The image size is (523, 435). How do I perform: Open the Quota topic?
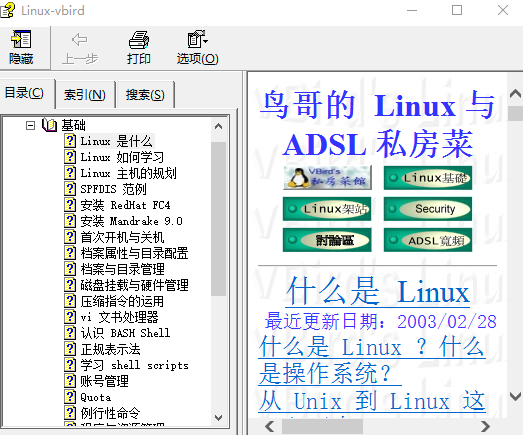(x=95, y=397)
